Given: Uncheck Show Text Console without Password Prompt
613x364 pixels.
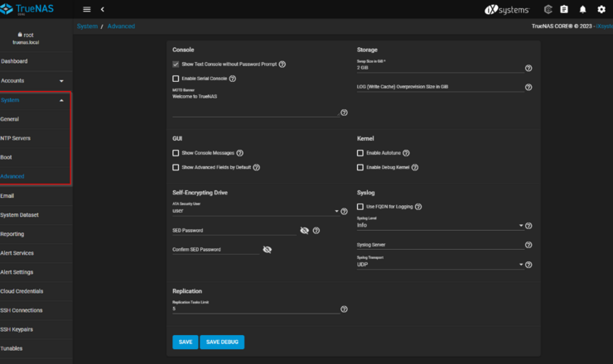Looking at the screenshot, I should [176, 64].
